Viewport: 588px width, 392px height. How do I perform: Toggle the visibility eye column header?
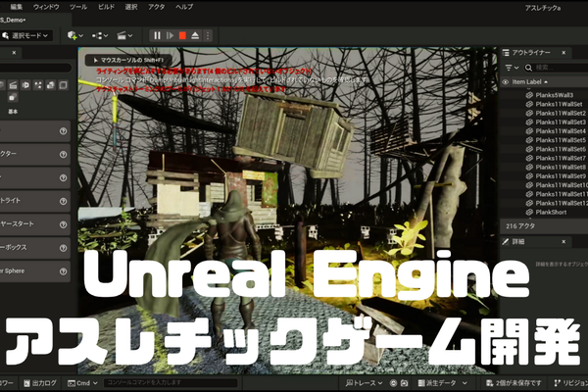point(506,81)
